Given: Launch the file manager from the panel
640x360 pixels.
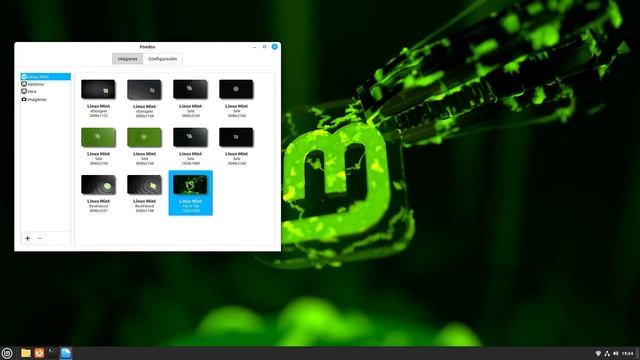Looking at the screenshot, I should click(26, 353).
